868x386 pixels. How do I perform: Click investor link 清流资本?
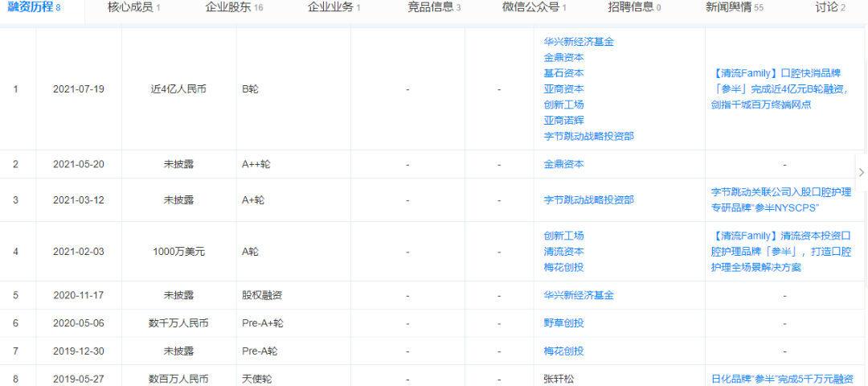563,252
